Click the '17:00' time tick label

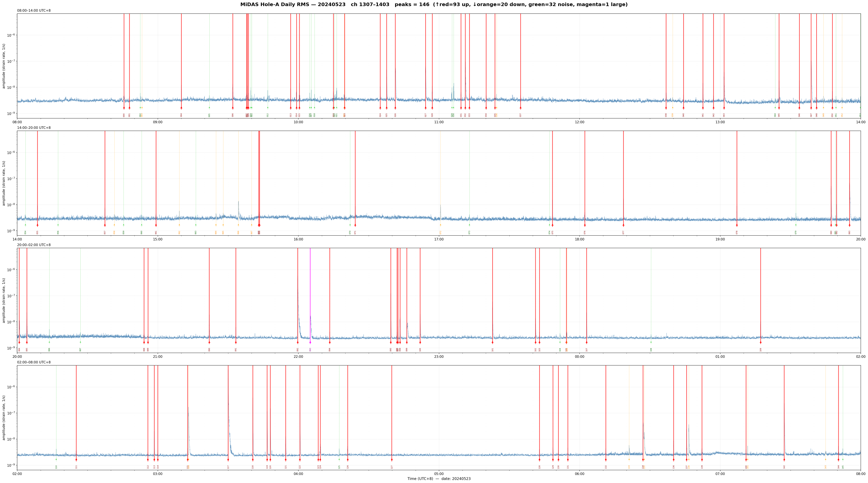(439, 239)
